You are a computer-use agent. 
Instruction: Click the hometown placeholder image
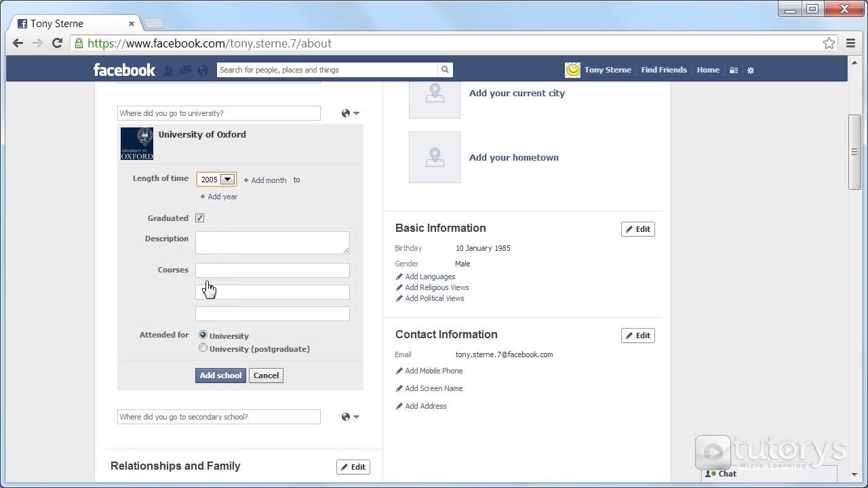coord(435,157)
